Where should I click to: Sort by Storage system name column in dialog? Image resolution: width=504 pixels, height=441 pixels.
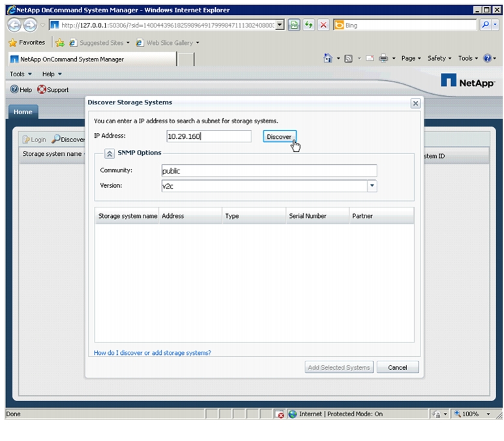127,216
